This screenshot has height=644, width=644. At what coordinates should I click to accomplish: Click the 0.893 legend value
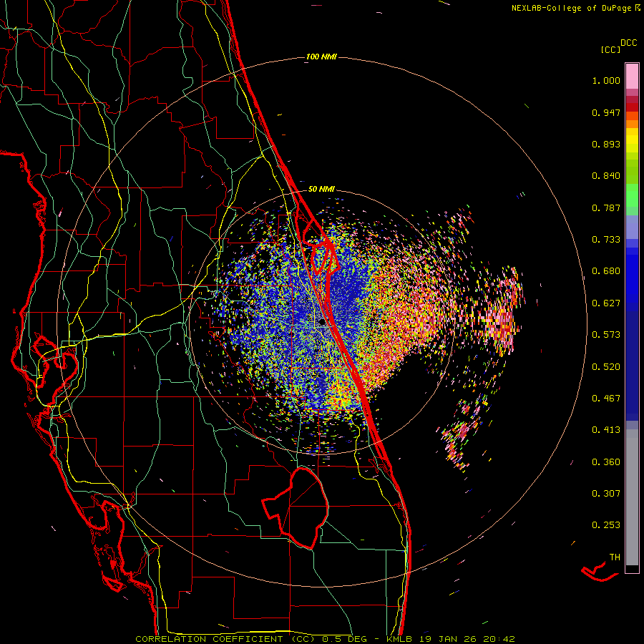pyautogui.click(x=606, y=144)
